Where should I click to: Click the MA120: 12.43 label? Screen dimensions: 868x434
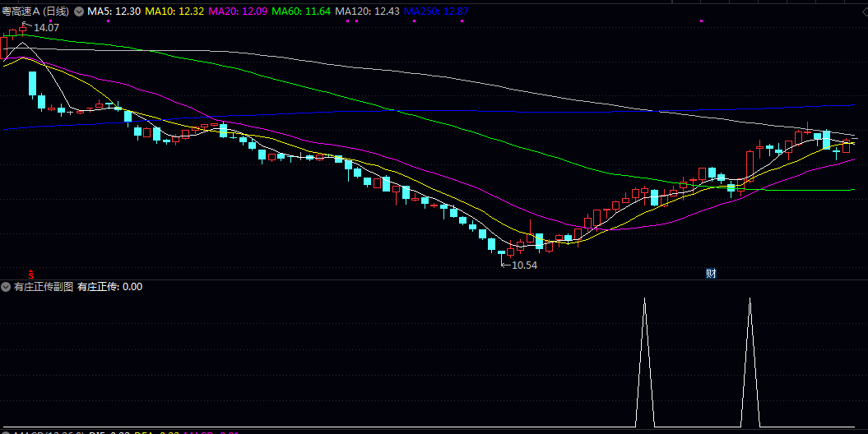367,12
